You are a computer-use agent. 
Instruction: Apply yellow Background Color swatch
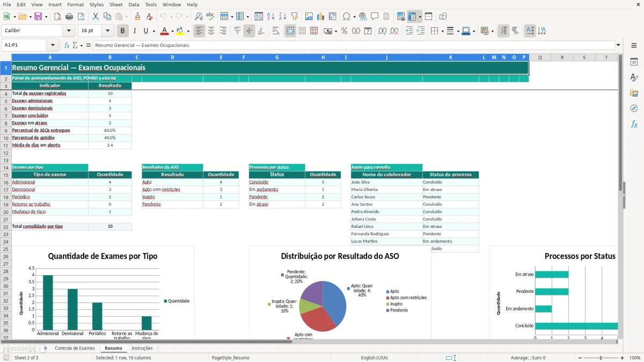click(180, 31)
